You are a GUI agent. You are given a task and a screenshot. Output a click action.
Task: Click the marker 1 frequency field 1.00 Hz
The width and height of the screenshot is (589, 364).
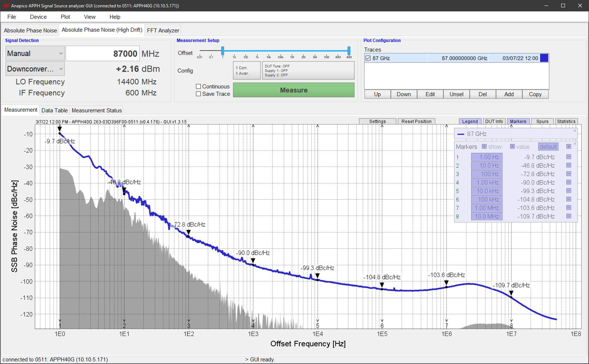coord(487,157)
